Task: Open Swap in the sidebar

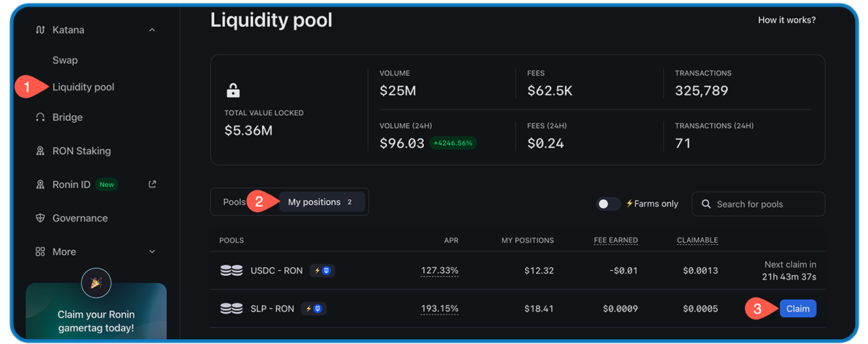Action: [x=65, y=60]
